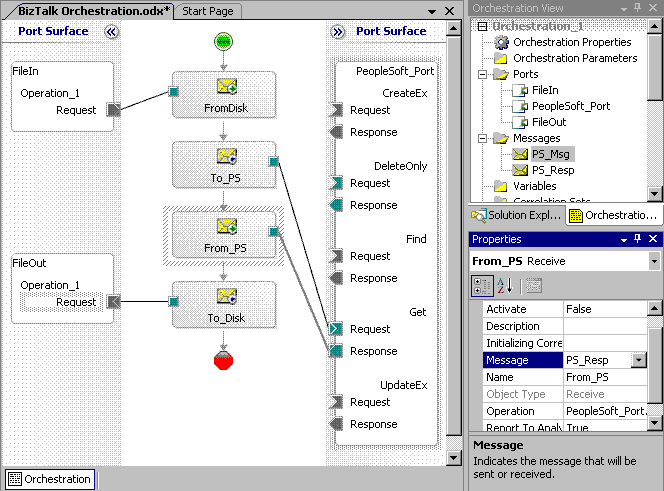Collapse the Messages tree node
Viewport: 664px width, 491px height.
482,138
